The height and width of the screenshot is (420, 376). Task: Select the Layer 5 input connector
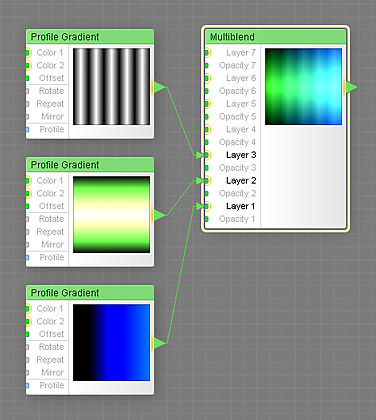207,104
